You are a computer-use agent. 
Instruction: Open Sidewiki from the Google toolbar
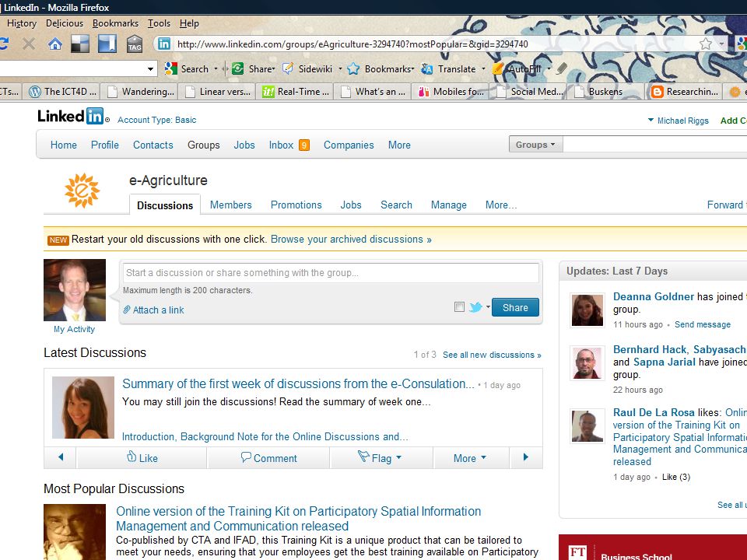point(308,69)
